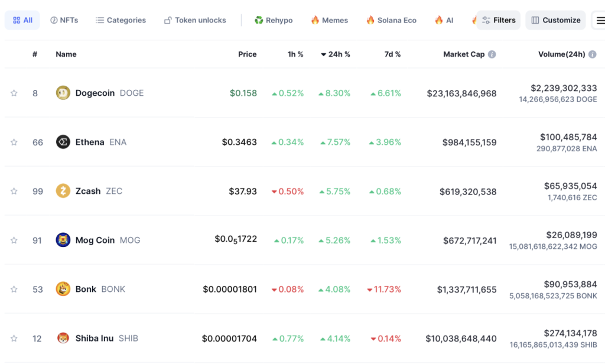This screenshot has height=364, width=605.
Task: Open the Categories tab
Action: pyautogui.click(x=121, y=20)
